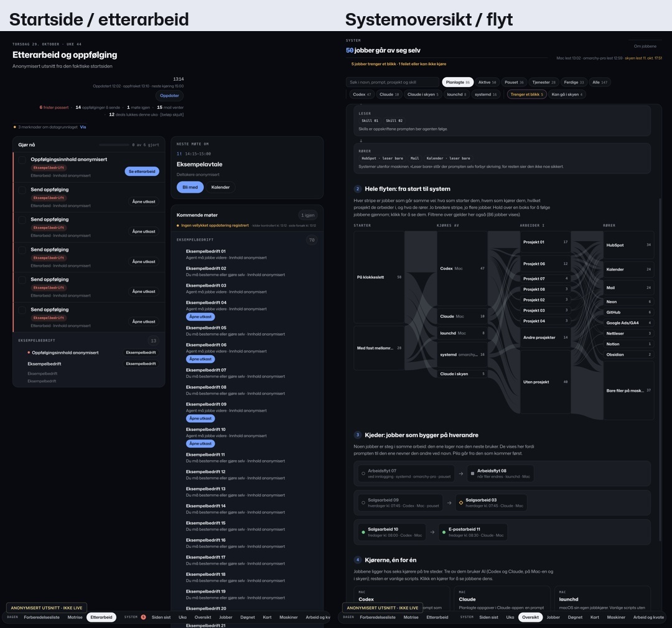Screen dimensions: 672x628
Task: Toggle the Claude 10 runner filter
Action: pyautogui.click(x=389, y=95)
